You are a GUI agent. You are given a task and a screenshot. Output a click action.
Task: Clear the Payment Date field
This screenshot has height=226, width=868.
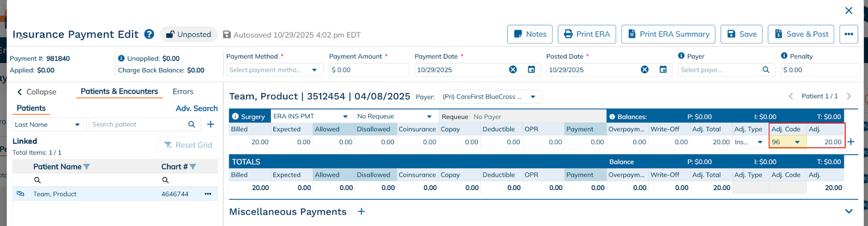[513, 70]
